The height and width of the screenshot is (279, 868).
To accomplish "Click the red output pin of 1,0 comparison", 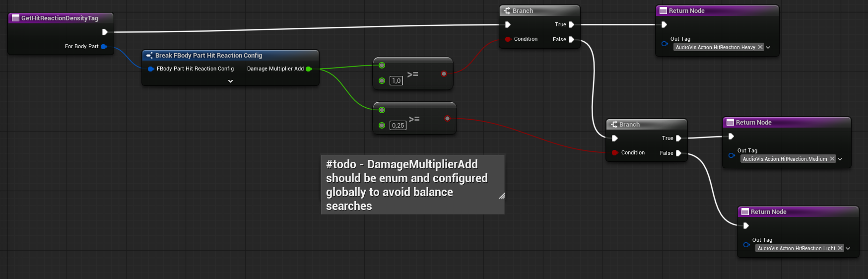I will pos(444,74).
